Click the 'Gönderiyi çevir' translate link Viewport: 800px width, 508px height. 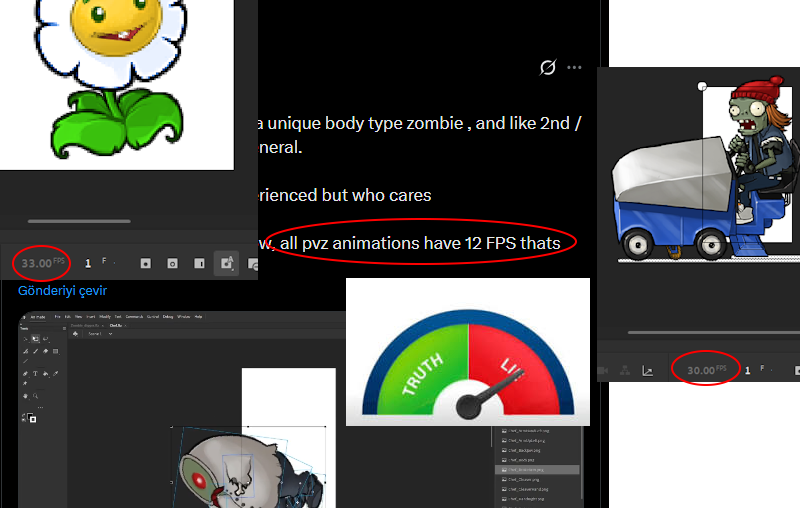62,291
